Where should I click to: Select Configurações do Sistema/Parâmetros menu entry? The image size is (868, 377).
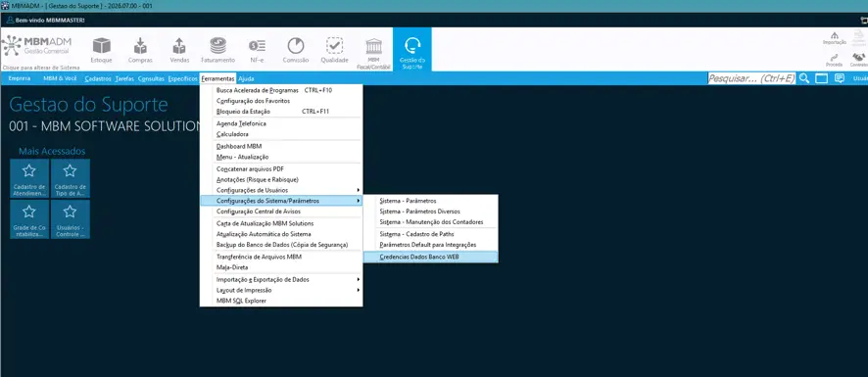tap(281, 201)
